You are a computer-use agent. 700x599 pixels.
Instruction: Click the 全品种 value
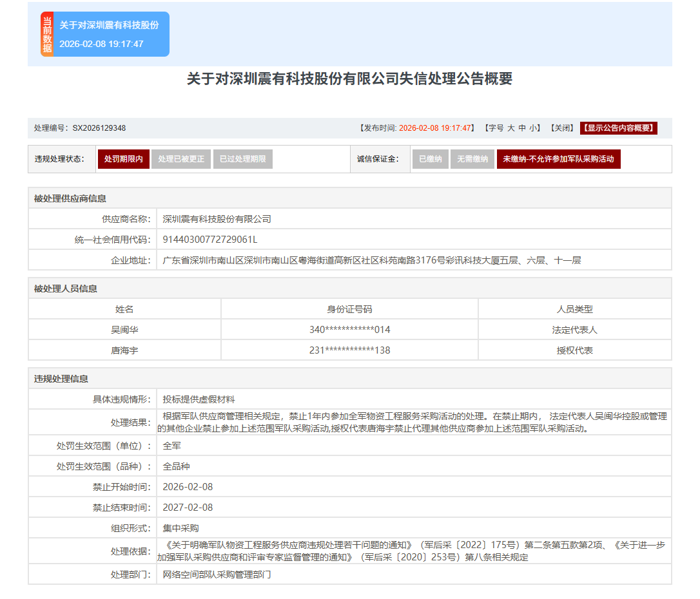coord(177,466)
